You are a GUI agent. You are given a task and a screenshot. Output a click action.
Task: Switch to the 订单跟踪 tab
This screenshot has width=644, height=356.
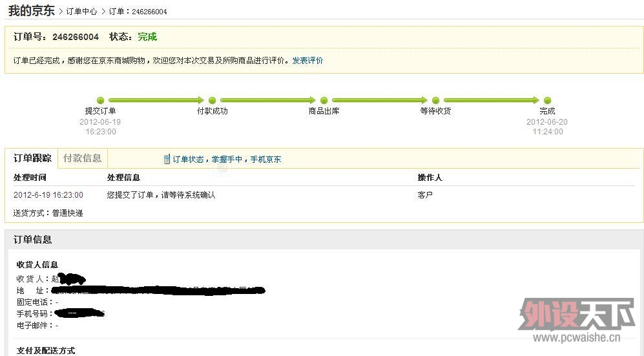(32, 158)
